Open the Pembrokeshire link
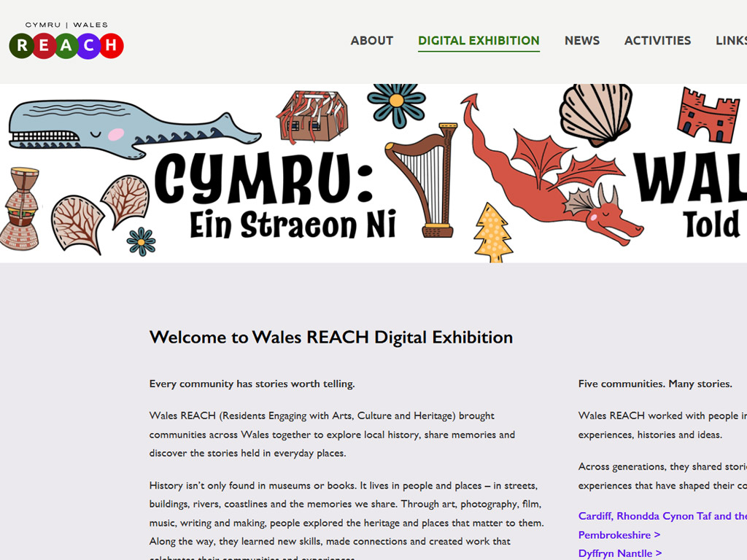 [619, 535]
